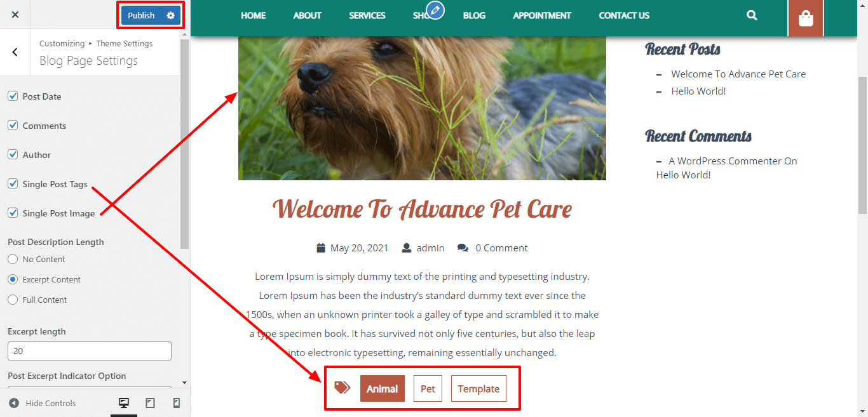The image size is (868, 417).
Task: Click the blue pencil edit shortcut icon
Action: pyautogui.click(x=435, y=10)
